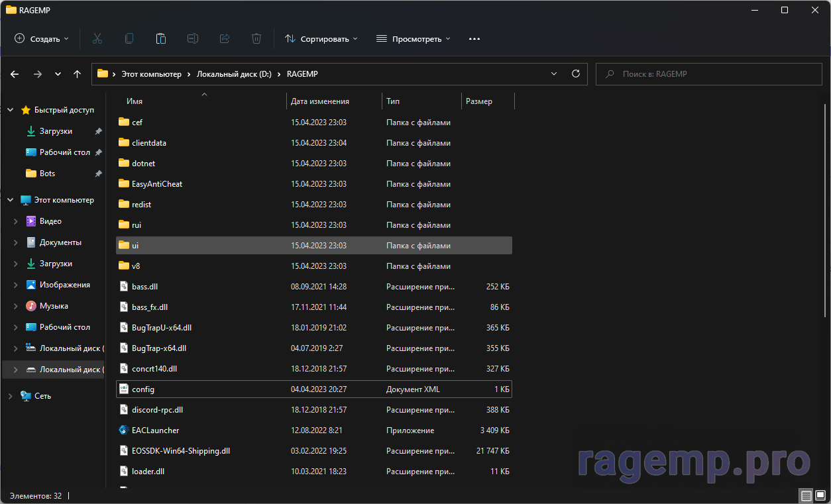
Task: Switch to large thumbnails view in status bar
Action: [820, 495]
